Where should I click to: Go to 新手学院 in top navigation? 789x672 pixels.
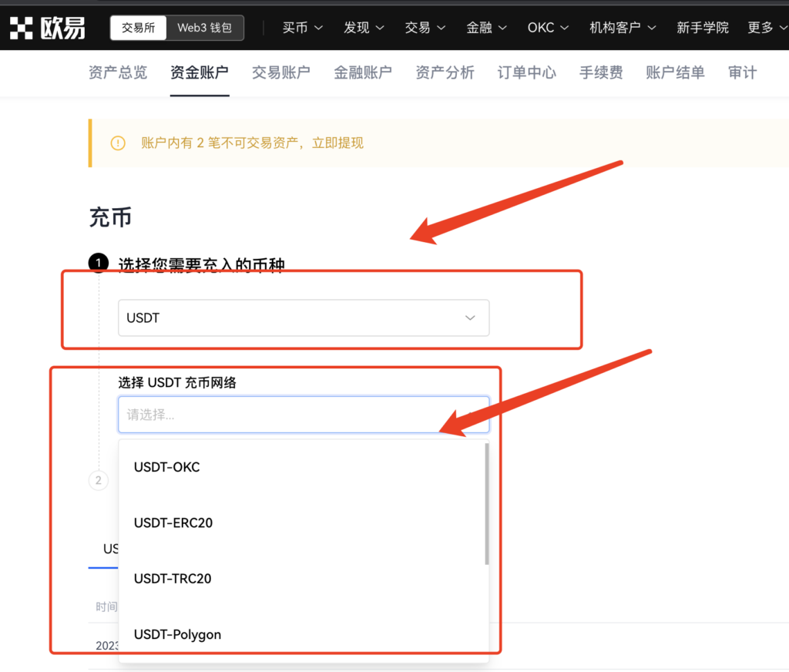pos(703,28)
